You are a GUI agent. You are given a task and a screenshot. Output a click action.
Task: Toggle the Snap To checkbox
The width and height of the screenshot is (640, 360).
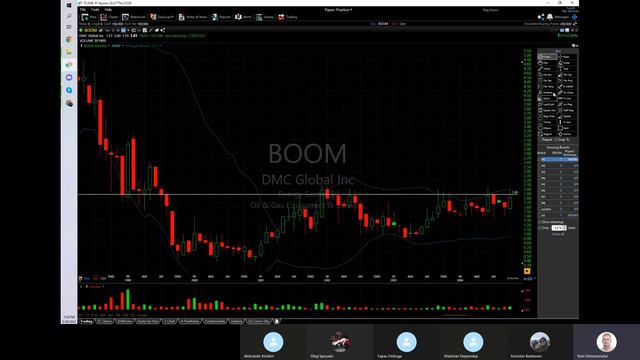[x=556, y=140]
